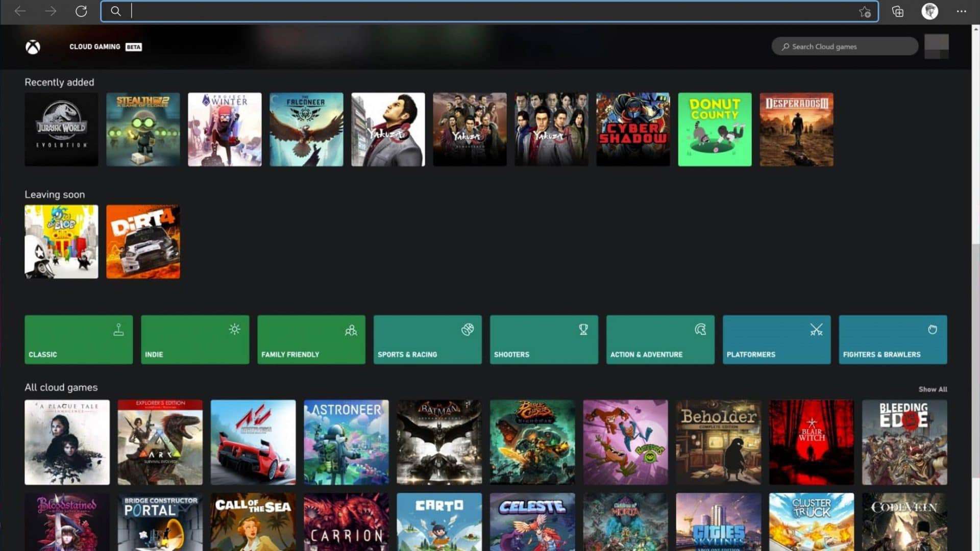This screenshot has width=980, height=551.
Task: Reload the page with refresh icon
Action: 81,11
